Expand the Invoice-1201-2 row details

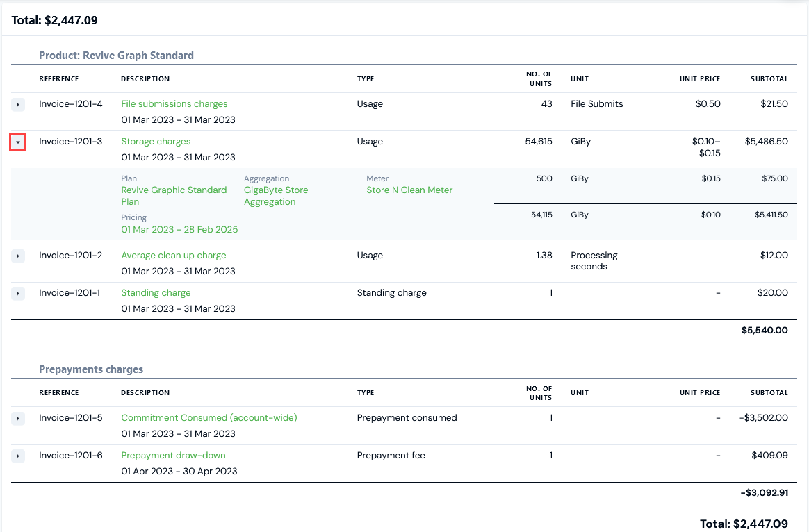pyautogui.click(x=18, y=256)
